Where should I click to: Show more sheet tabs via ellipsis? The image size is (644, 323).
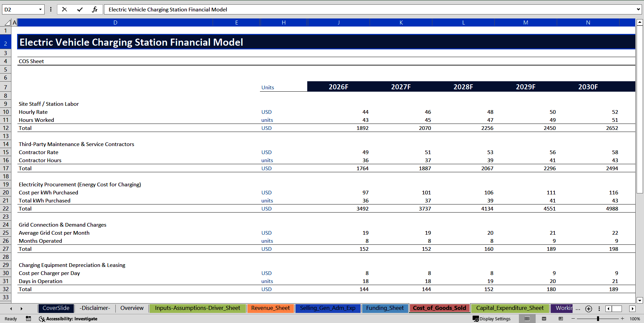coord(578,309)
